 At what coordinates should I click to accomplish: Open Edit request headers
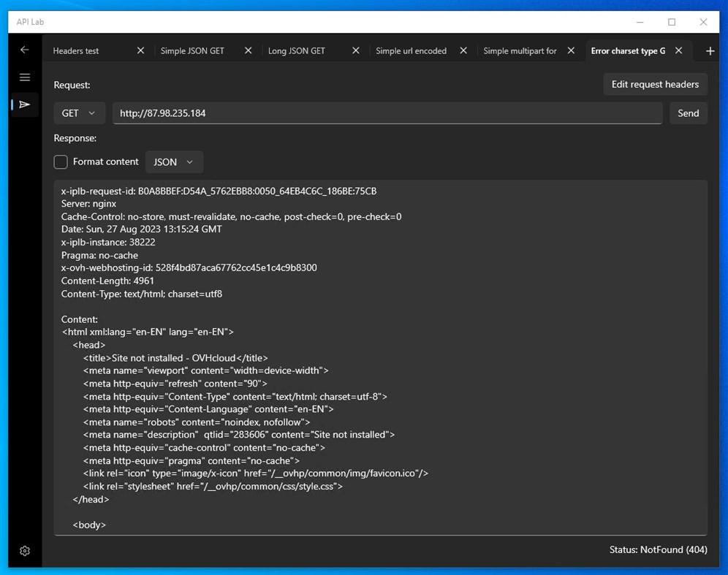pos(655,84)
